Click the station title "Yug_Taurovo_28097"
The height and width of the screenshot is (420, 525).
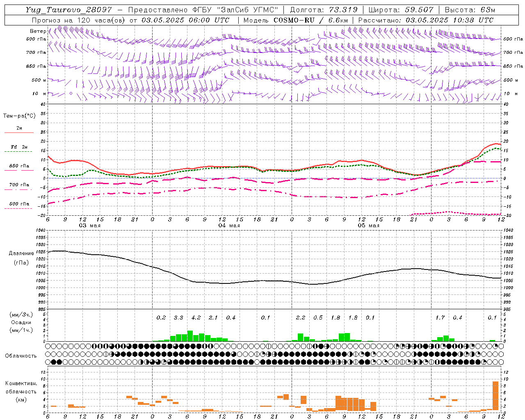68,10
